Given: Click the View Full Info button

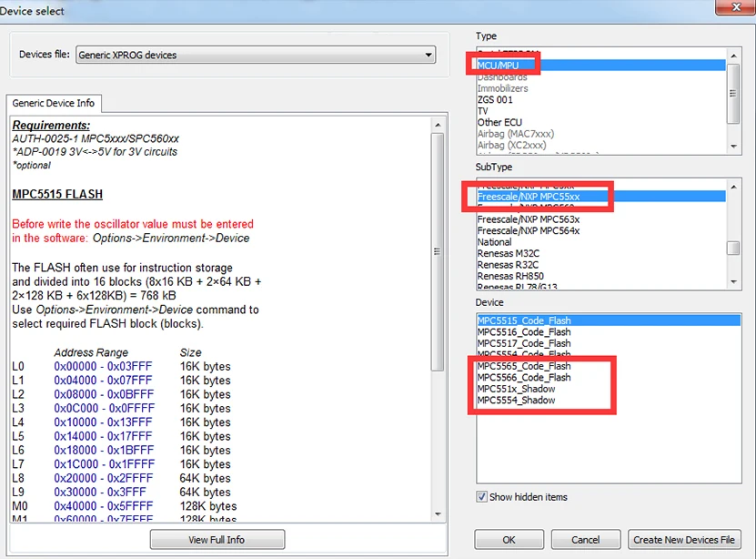Looking at the screenshot, I should tap(217, 540).
